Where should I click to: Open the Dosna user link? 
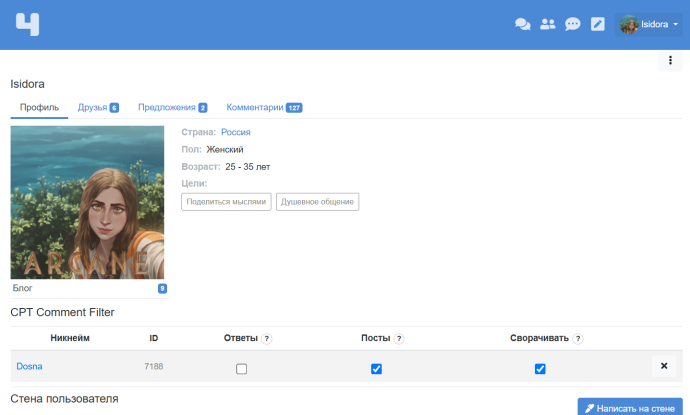click(29, 367)
